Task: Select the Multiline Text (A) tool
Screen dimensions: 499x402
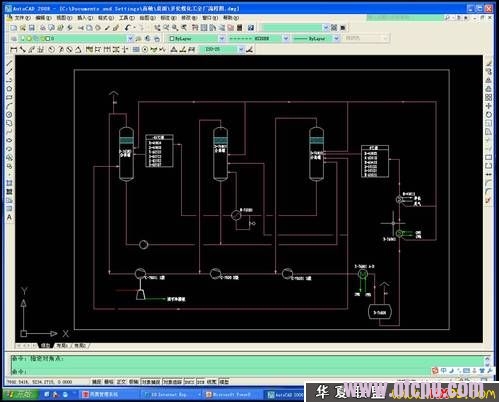Action: (x=9, y=217)
